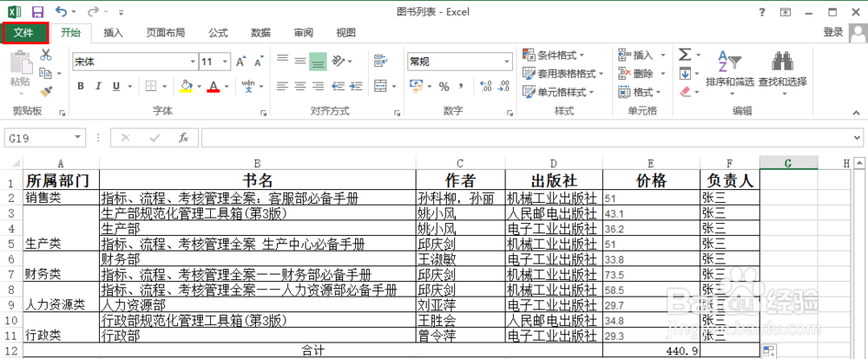The height and width of the screenshot is (359, 868).
Task: Click the insert function fx icon
Action: pos(184,138)
